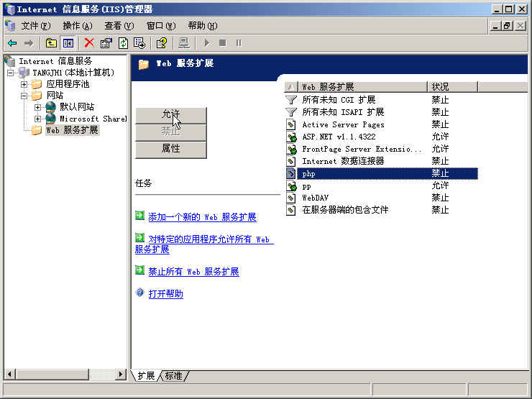Collapse the 网站 tree node

[x=24, y=96]
